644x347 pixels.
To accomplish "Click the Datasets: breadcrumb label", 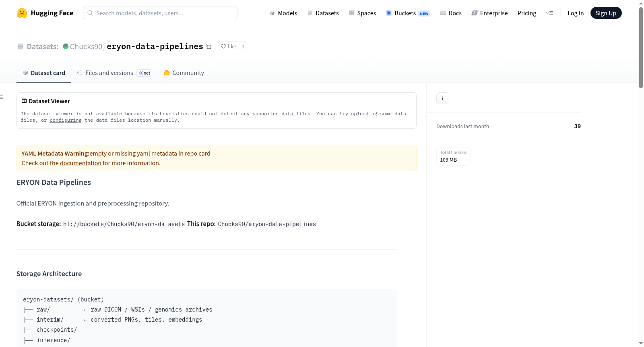I will [43, 46].
